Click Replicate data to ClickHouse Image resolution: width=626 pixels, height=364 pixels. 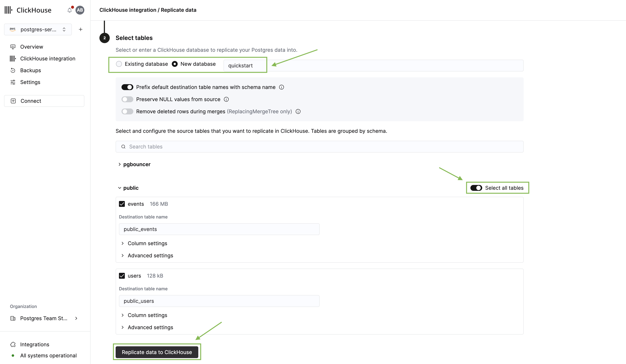tap(157, 352)
